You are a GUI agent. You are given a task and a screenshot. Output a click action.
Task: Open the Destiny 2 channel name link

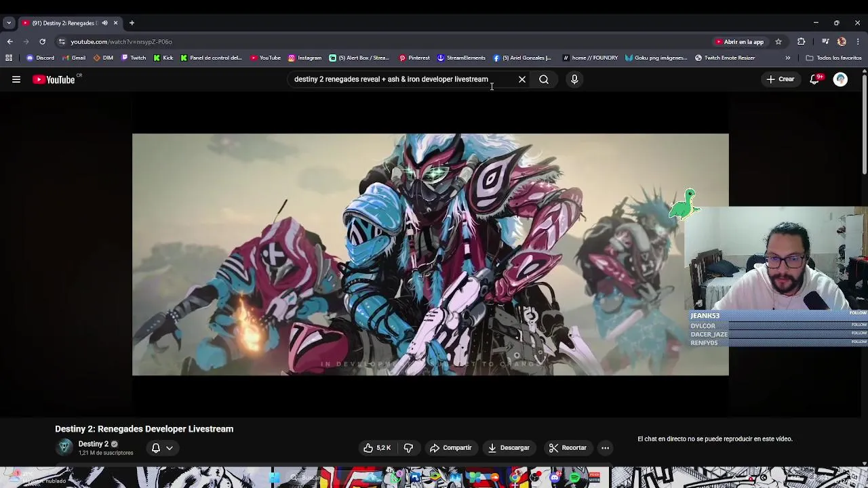click(93, 444)
